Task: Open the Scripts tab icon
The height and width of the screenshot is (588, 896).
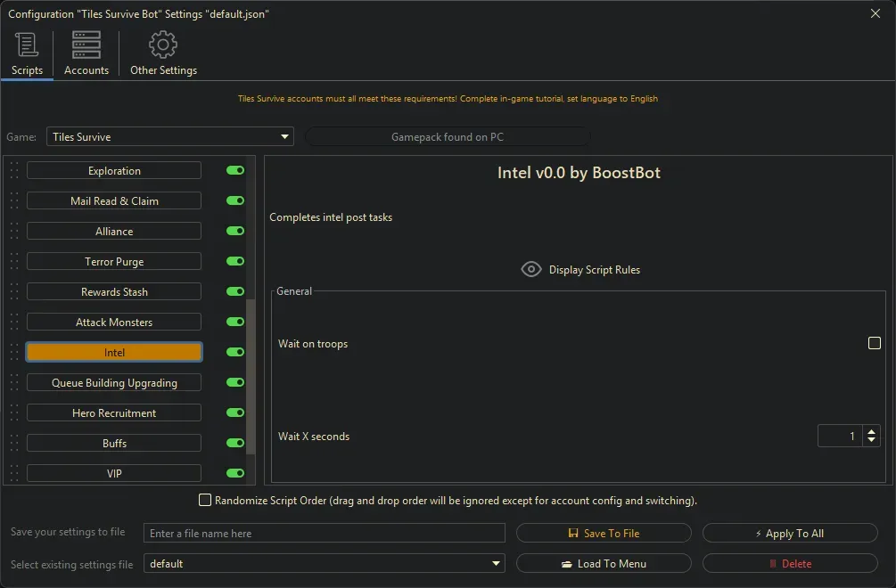Action: (27, 45)
